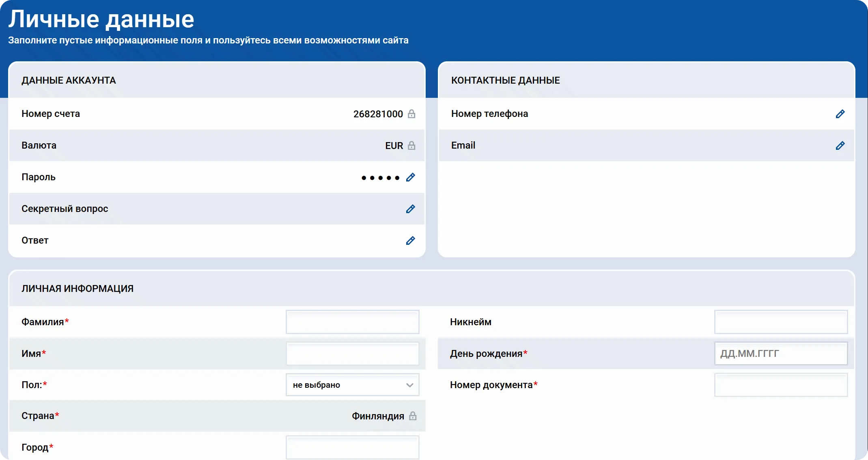Click the lock icon next to Валюта EUR

pos(411,145)
